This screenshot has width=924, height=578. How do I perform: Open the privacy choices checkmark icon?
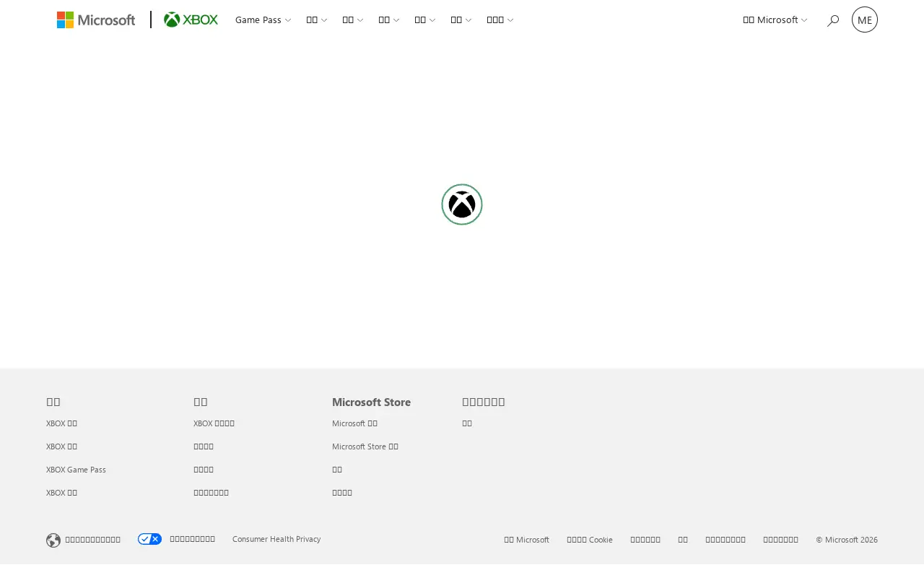click(x=150, y=539)
